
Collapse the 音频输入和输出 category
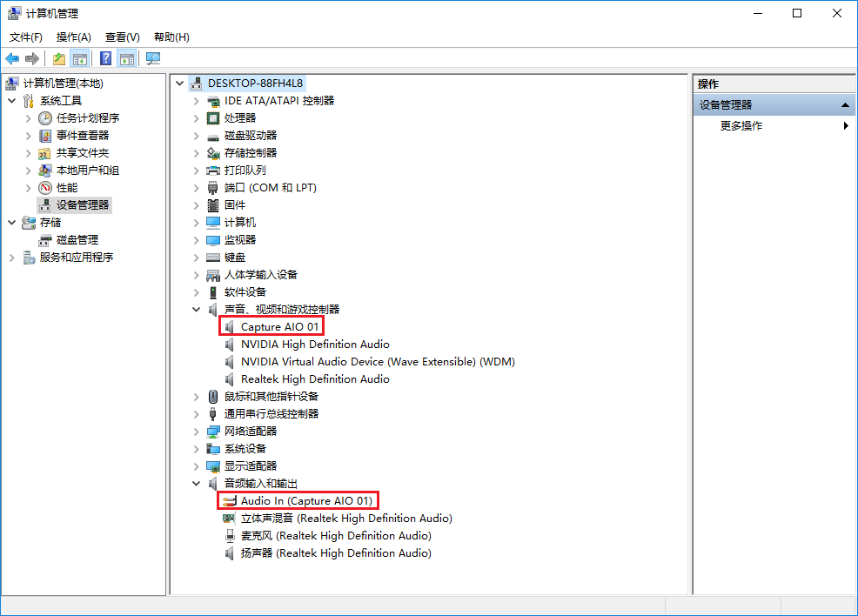click(x=197, y=483)
